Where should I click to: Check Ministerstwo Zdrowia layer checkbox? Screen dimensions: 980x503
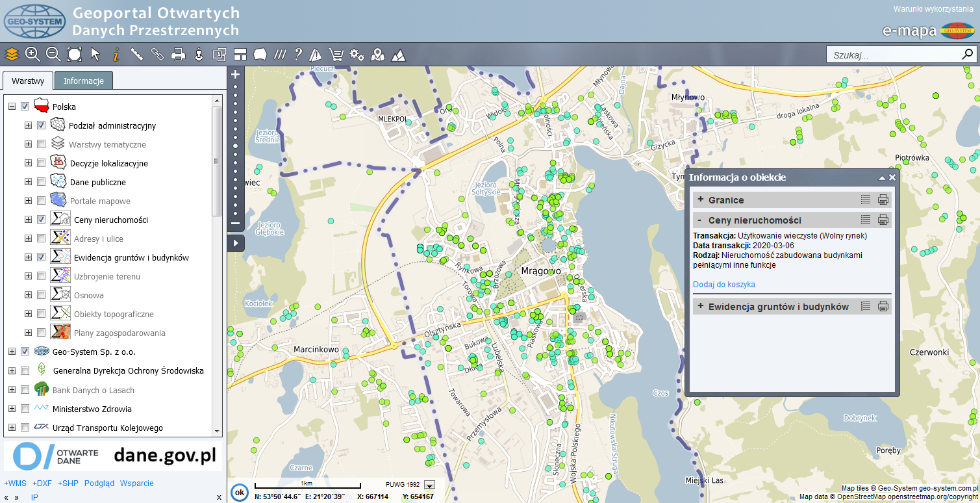pyautogui.click(x=25, y=409)
